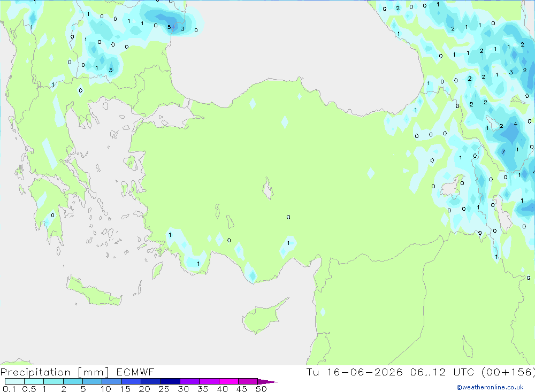Choose the 2–5 mm legend color swatch
The image size is (535, 392).
pyautogui.click(x=73, y=381)
